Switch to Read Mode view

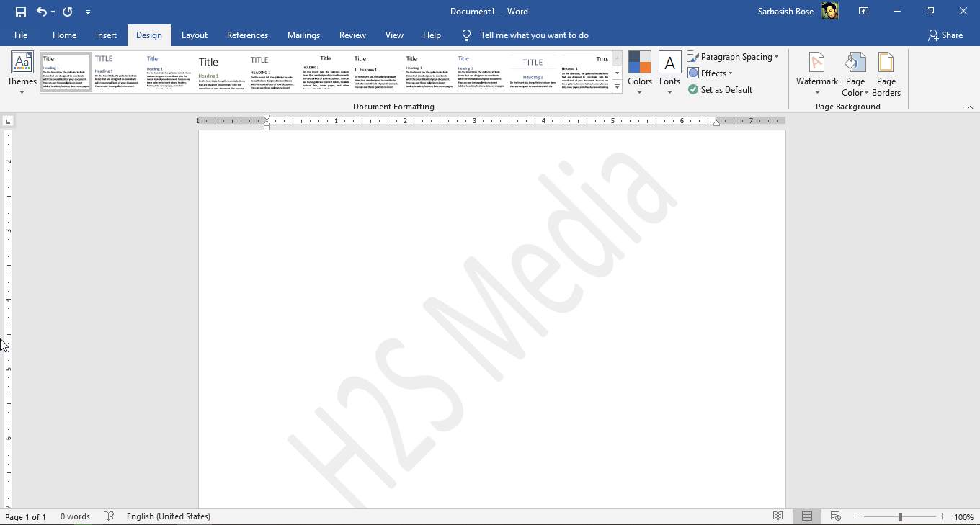click(x=778, y=516)
